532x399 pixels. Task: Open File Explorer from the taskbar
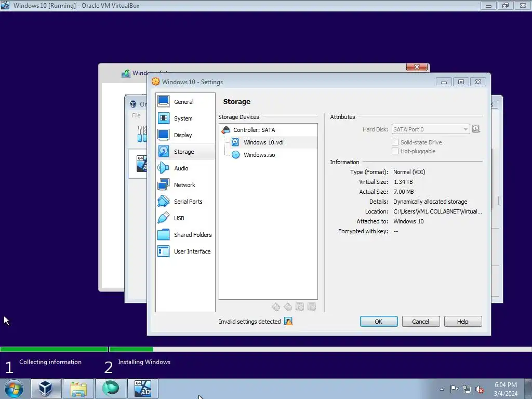coord(78,389)
